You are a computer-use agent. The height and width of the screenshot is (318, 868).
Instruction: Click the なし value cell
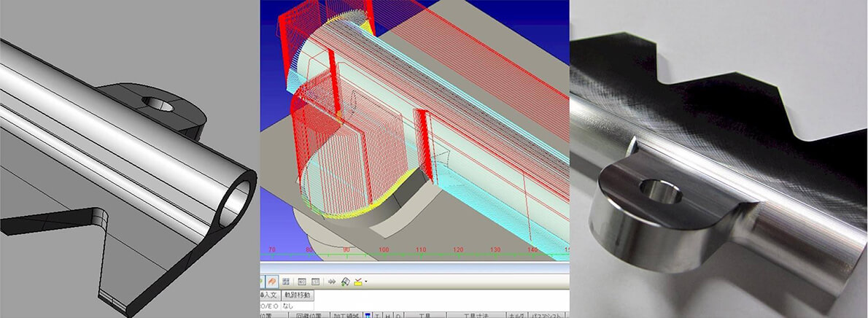[298, 306]
